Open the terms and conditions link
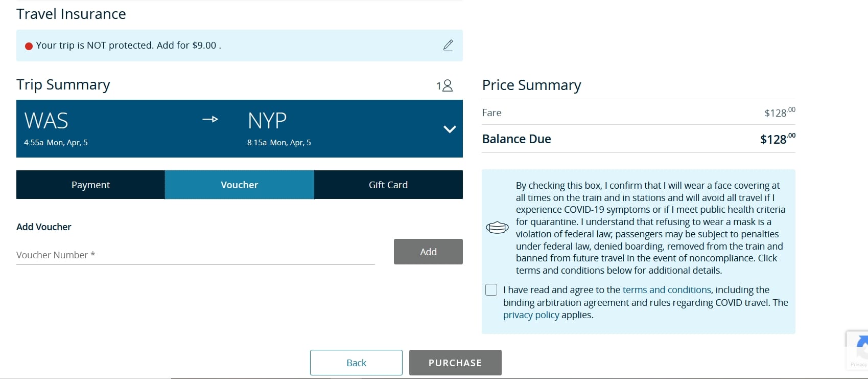This screenshot has height=379, width=868. point(666,289)
